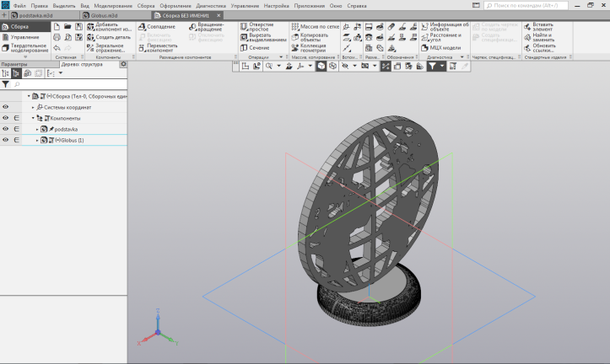Image resolution: width=610 pixels, height=364 pixels.
Task: Click Find and replace (Найти и заменить)
Action: (543, 36)
